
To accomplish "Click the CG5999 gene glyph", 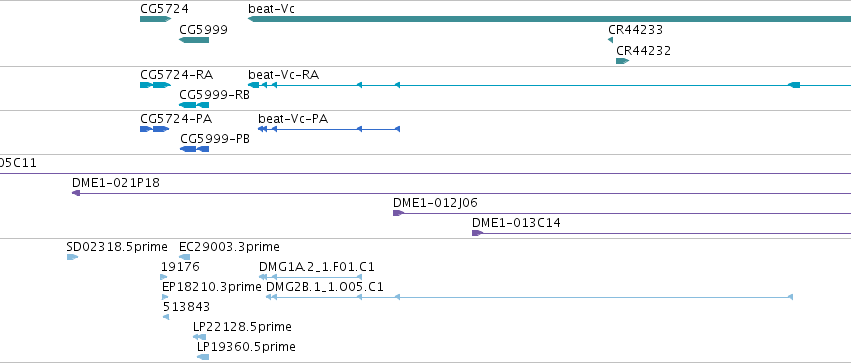I will (x=194, y=40).
